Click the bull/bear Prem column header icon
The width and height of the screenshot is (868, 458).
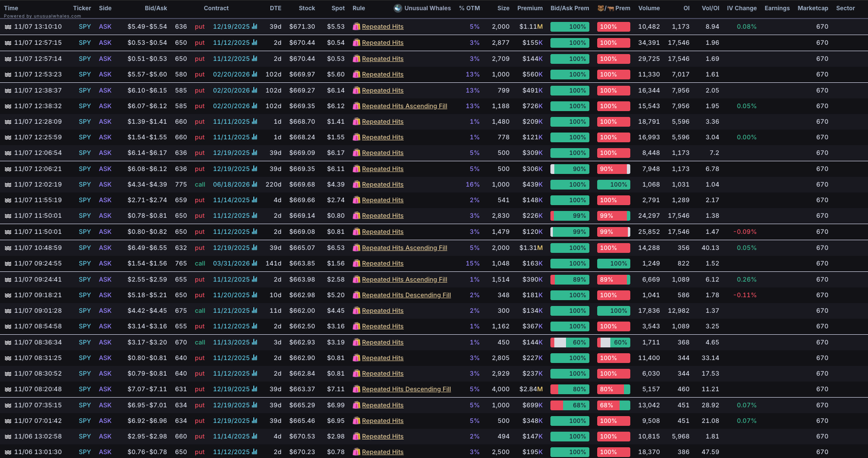[x=605, y=8]
